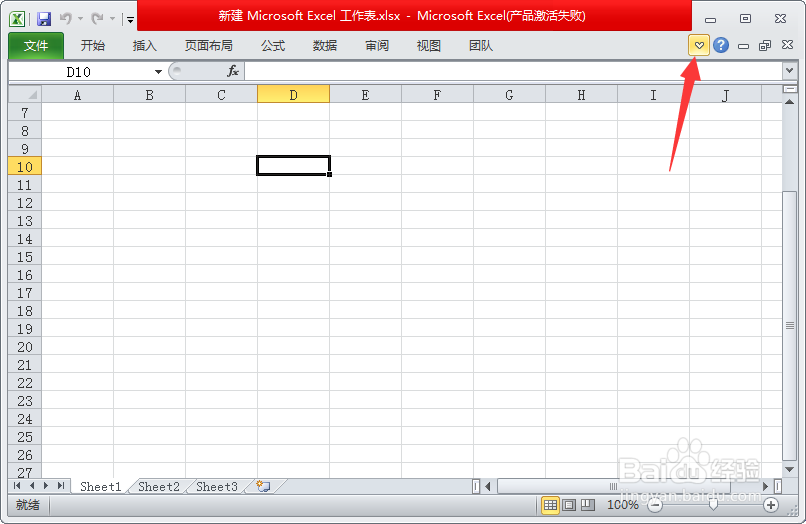This screenshot has width=806, height=524.
Task: Switch to the 审阅 ribbon tab
Action: (x=377, y=46)
